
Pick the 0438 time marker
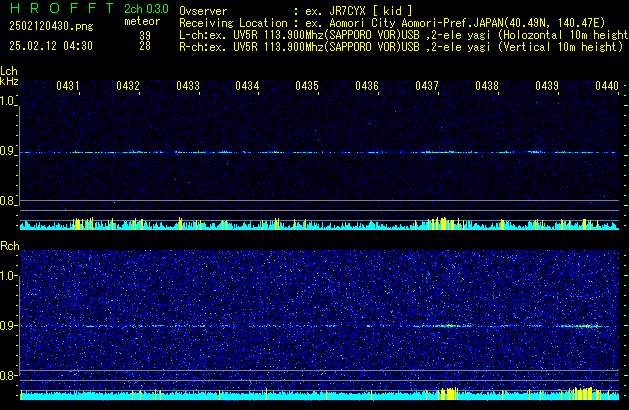click(487, 86)
